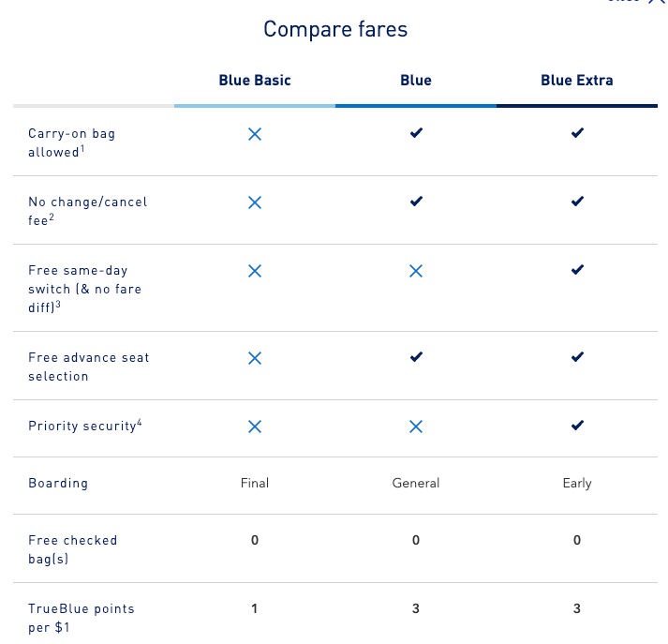Click the Blue X icon for free same-day switch
668x644 pixels.
click(x=416, y=271)
